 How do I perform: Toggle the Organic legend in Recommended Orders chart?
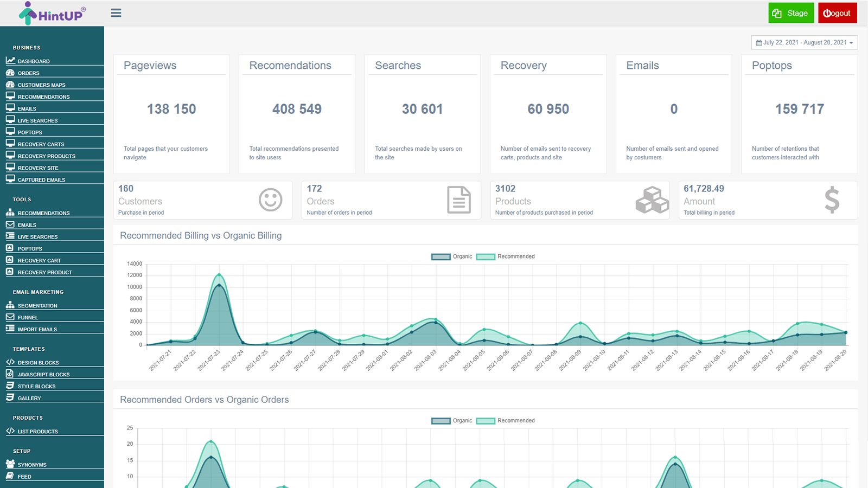[x=451, y=420]
